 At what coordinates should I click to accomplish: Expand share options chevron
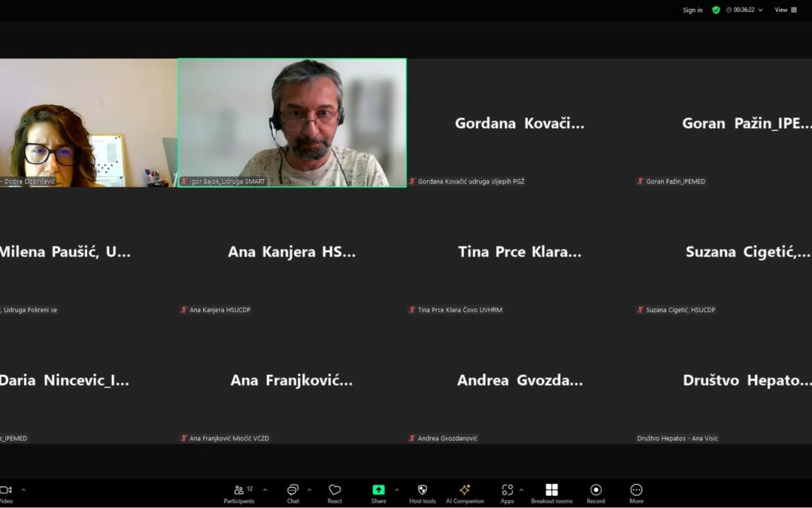397,490
